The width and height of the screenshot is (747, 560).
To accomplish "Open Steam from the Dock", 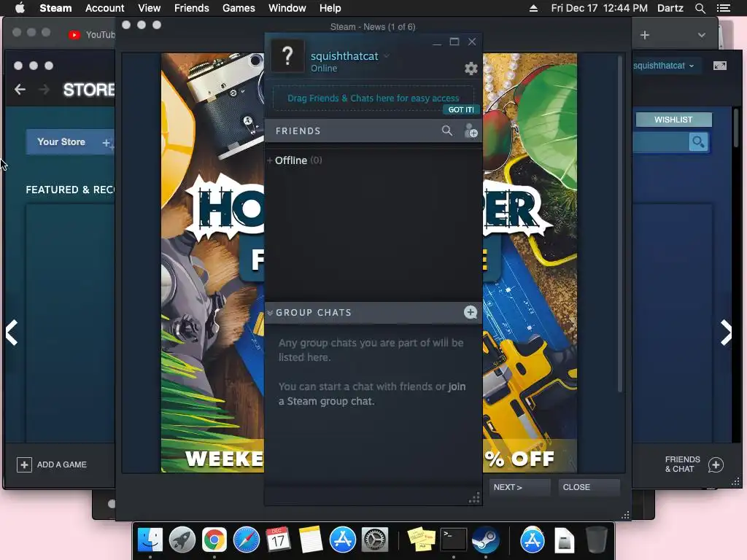I will click(485, 540).
